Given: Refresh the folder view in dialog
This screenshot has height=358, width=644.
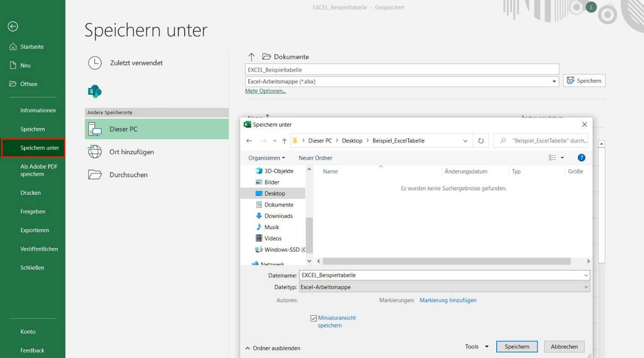Looking at the screenshot, I should pyautogui.click(x=481, y=141).
